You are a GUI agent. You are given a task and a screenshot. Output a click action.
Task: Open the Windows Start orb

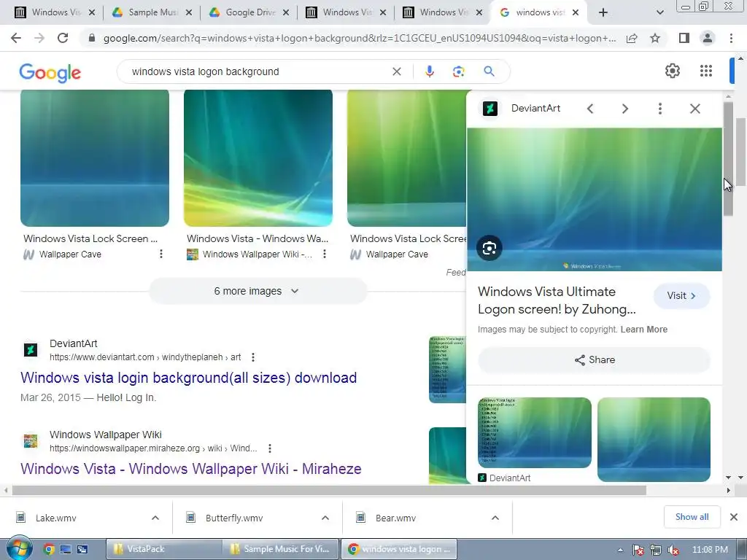tap(19, 548)
